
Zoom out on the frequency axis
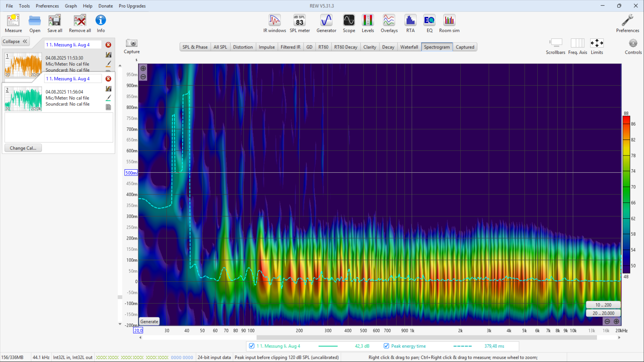point(607,321)
